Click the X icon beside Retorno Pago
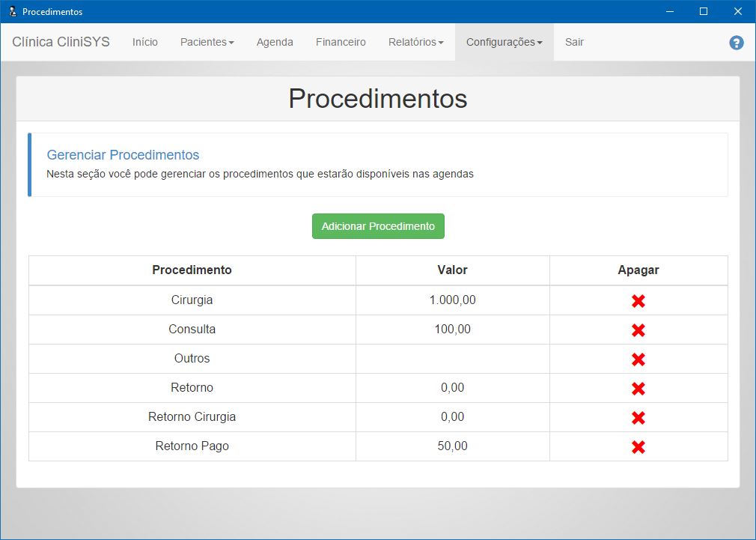 (x=637, y=446)
